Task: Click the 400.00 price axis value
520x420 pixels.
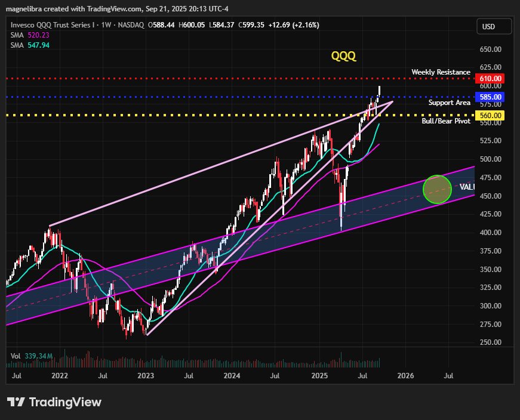Action: click(491, 233)
